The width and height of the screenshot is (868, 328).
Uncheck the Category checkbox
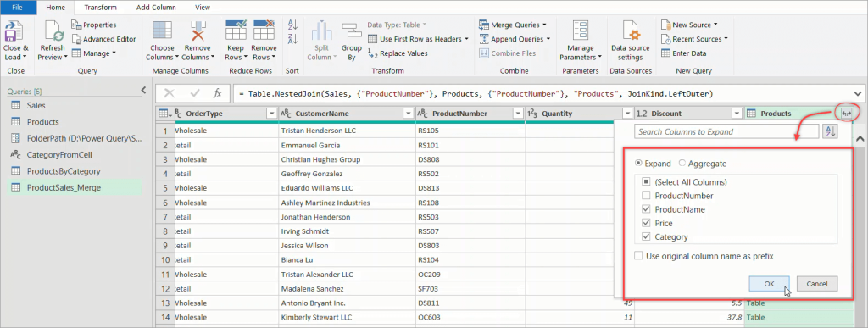point(645,237)
